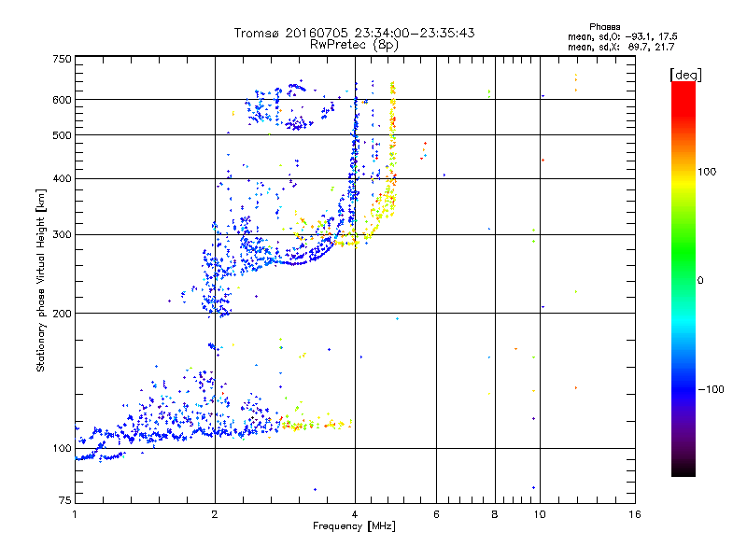Image resolution: width=747 pixels, height=560 pixels.
Task: Click the x-axis tick label '8'
Action: [x=495, y=514]
